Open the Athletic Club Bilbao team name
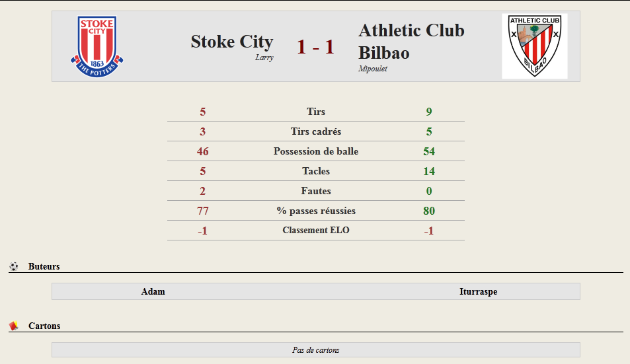The height and width of the screenshot is (364, 630). [x=411, y=42]
